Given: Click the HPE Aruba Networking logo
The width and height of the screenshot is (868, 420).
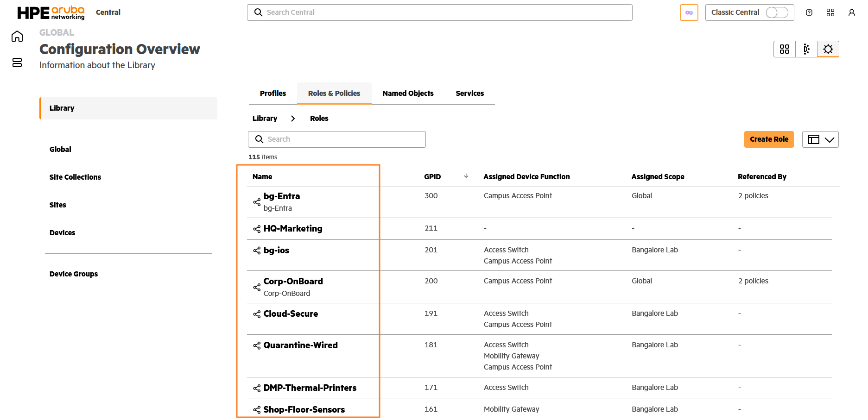Looking at the screenshot, I should [x=51, y=13].
